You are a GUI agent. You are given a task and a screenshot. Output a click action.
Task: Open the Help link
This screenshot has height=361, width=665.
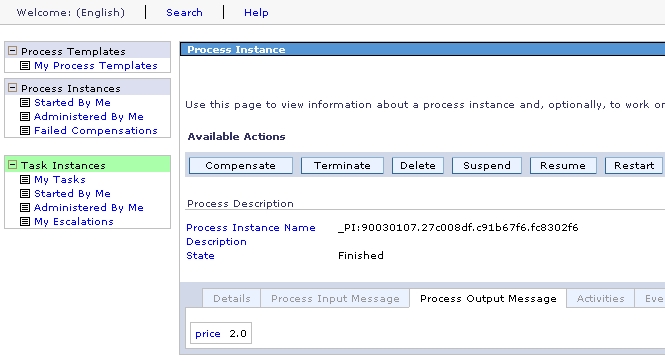pos(256,13)
